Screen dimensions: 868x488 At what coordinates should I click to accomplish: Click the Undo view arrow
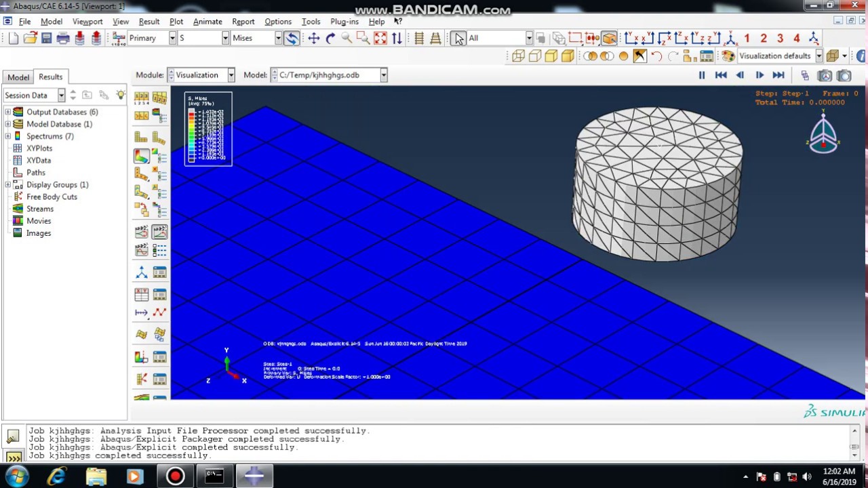click(x=656, y=56)
